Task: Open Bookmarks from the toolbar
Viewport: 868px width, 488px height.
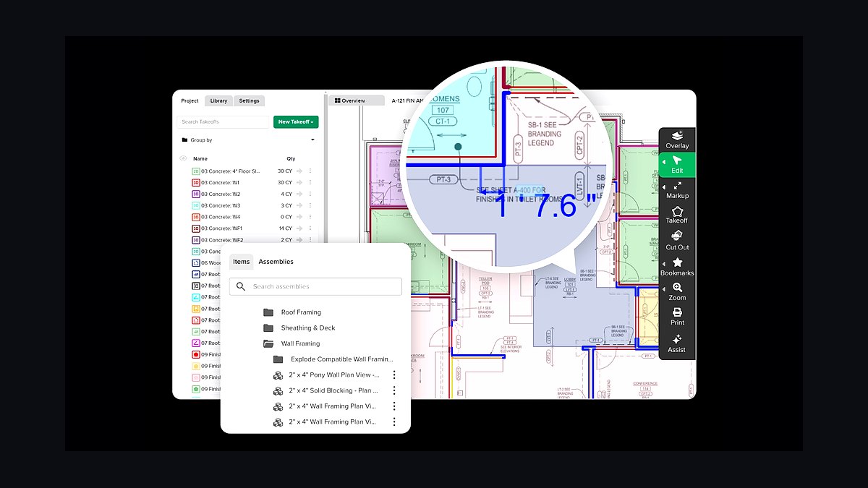Action: [677, 267]
